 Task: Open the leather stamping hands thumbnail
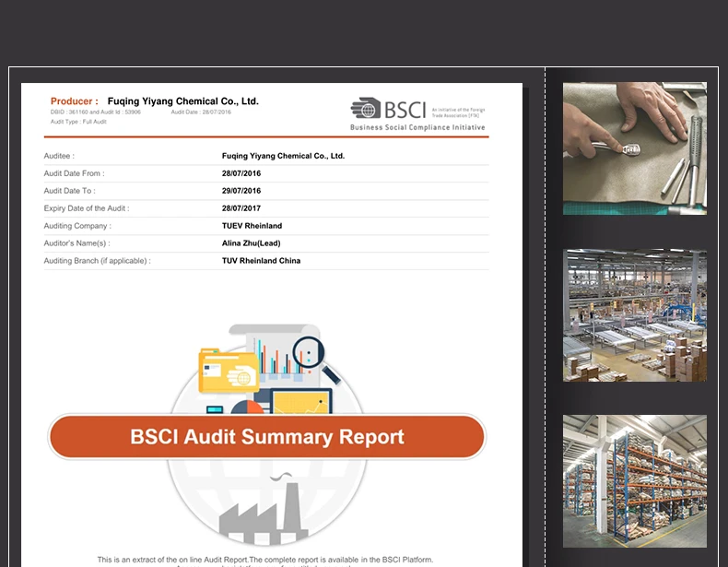click(x=635, y=148)
